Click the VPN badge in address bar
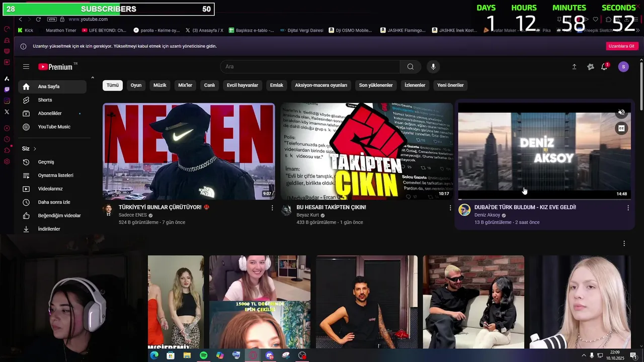Image resolution: width=644 pixels, height=362 pixels. [x=52, y=19]
